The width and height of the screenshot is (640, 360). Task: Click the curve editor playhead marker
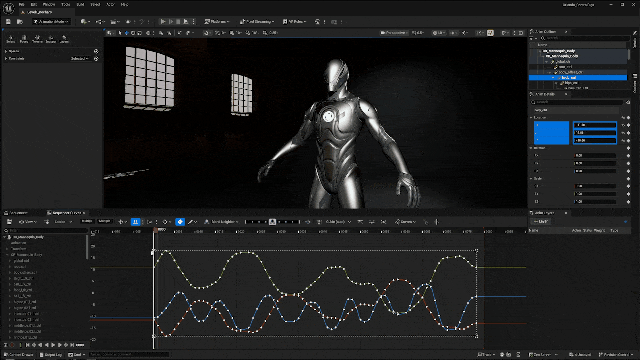pyautogui.click(x=156, y=230)
